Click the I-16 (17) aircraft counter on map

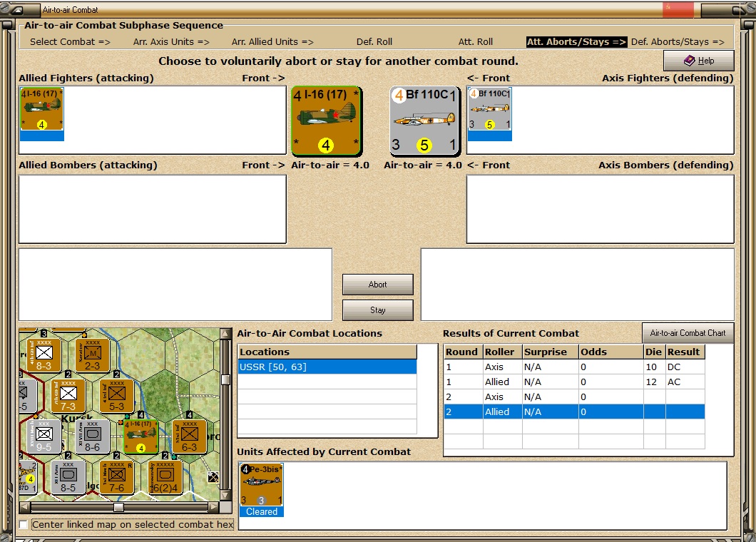141,436
